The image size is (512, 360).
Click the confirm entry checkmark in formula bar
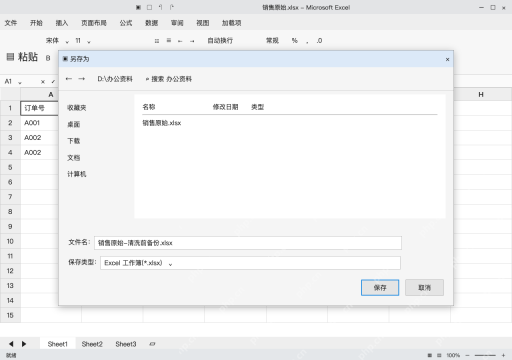click(x=53, y=82)
